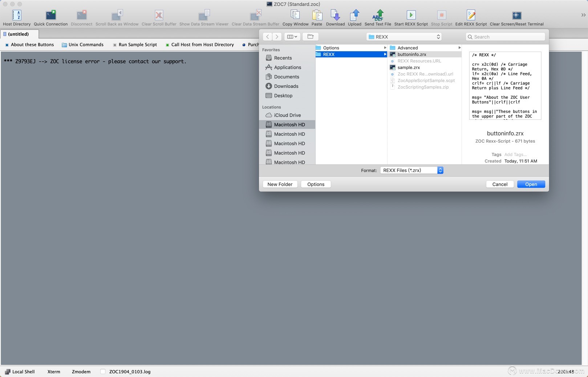Click Add Tags field in preview
The image size is (588, 377).
pos(515,155)
